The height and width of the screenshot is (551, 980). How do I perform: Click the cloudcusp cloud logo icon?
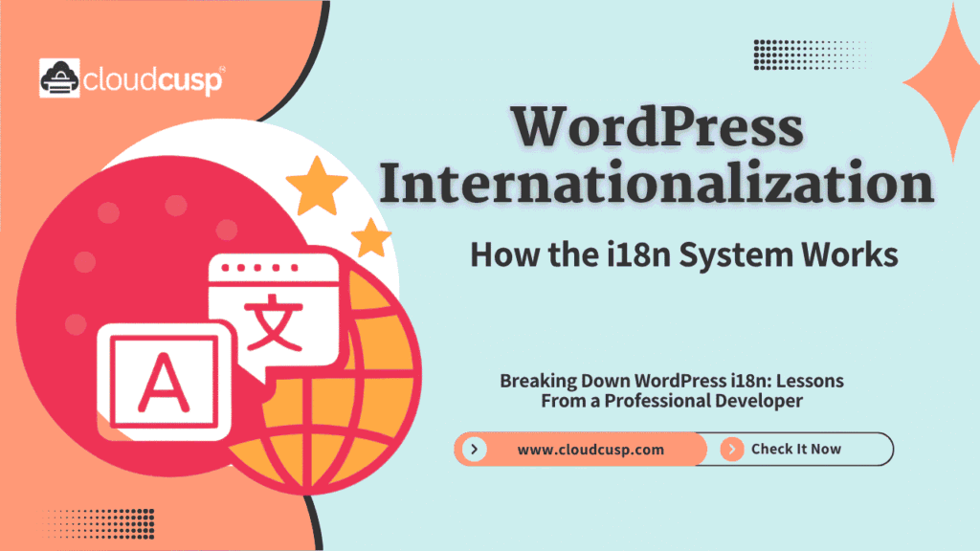(x=59, y=78)
